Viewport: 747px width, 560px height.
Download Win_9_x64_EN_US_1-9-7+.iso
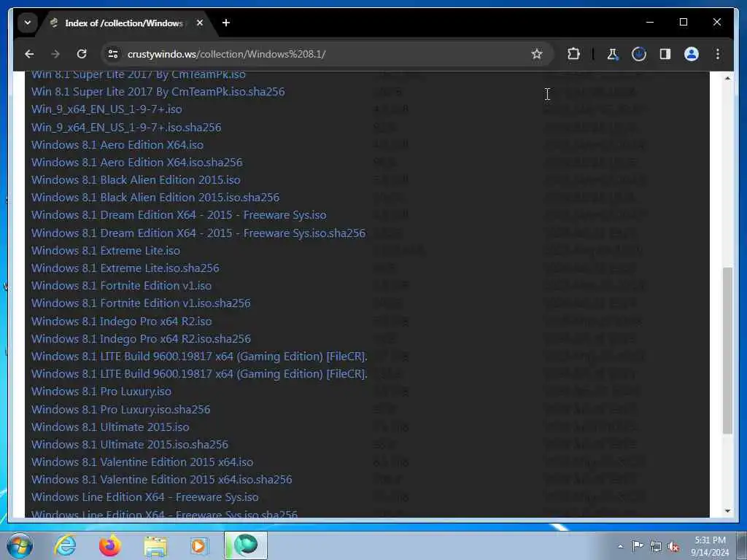107,109
